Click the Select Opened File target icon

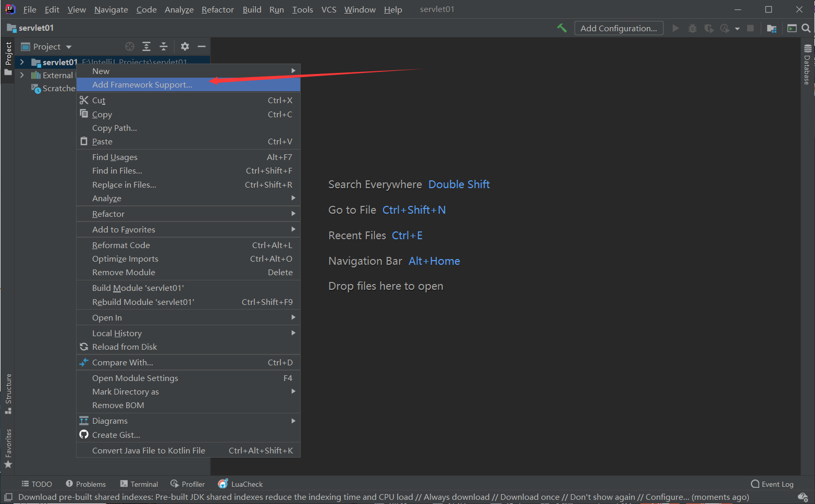130,46
